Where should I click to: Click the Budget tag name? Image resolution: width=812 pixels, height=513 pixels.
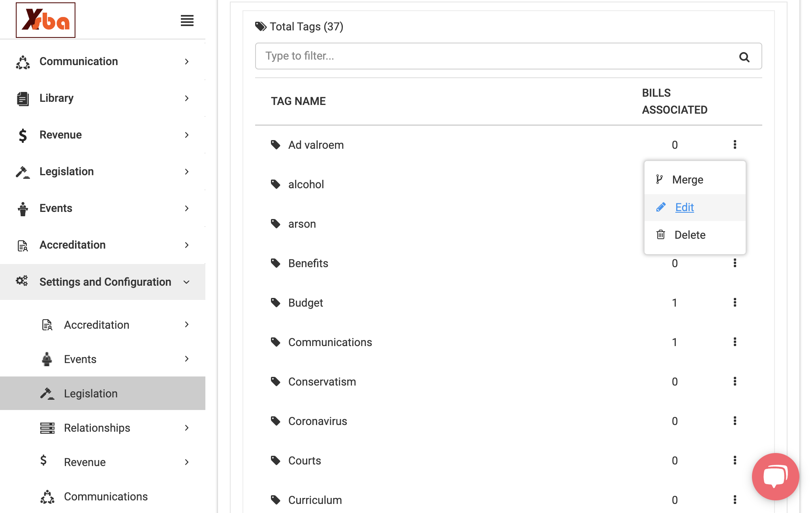(x=306, y=303)
